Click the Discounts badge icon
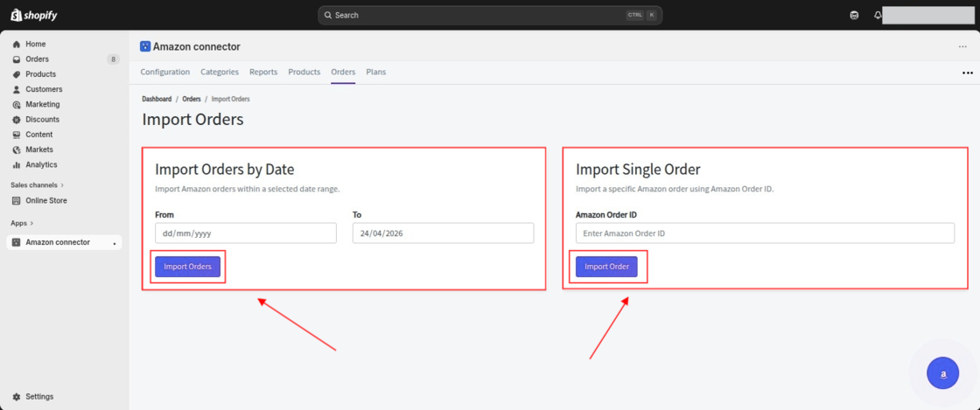The image size is (980, 410). (17, 120)
